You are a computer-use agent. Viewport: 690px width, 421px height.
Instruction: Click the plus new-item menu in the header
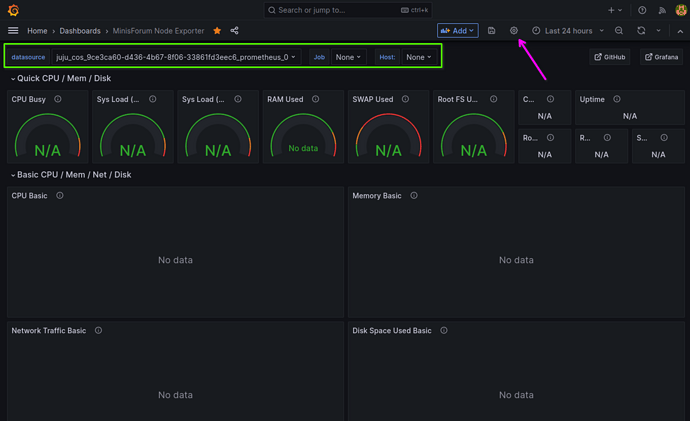coord(615,10)
